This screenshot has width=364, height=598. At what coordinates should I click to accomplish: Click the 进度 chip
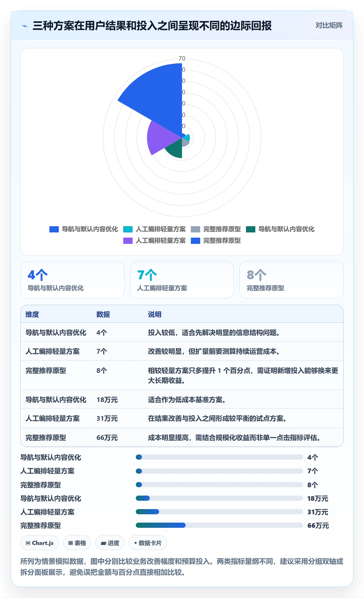coord(110,543)
